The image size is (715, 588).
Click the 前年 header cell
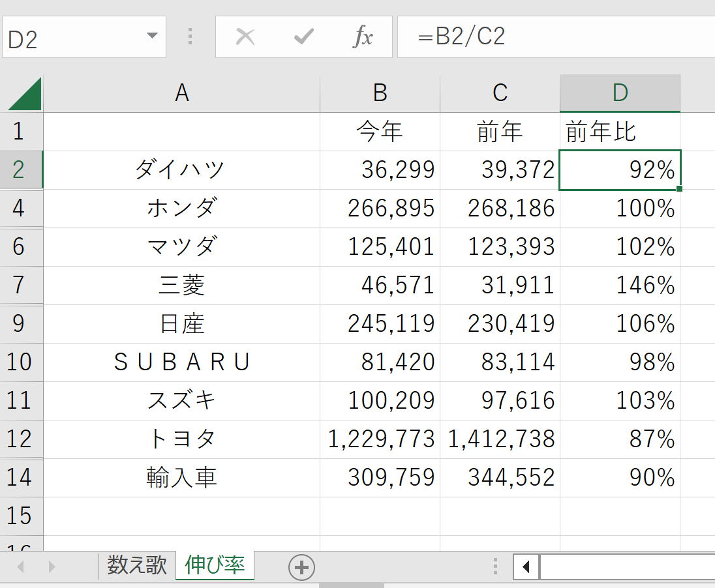(x=500, y=132)
